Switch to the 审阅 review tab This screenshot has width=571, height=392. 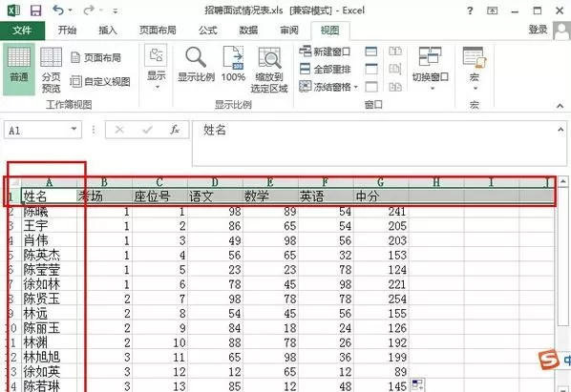tap(289, 31)
